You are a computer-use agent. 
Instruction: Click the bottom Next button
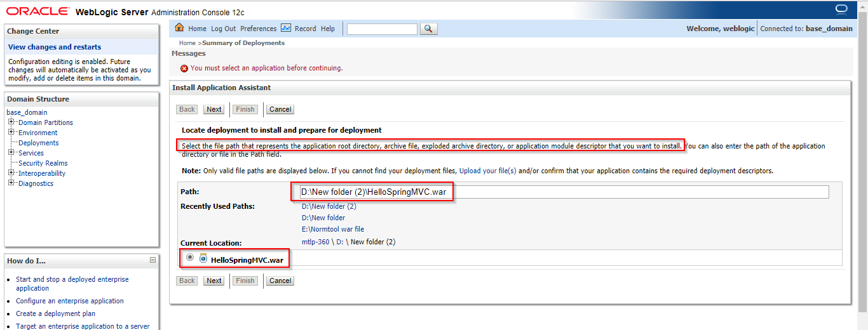click(214, 280)
